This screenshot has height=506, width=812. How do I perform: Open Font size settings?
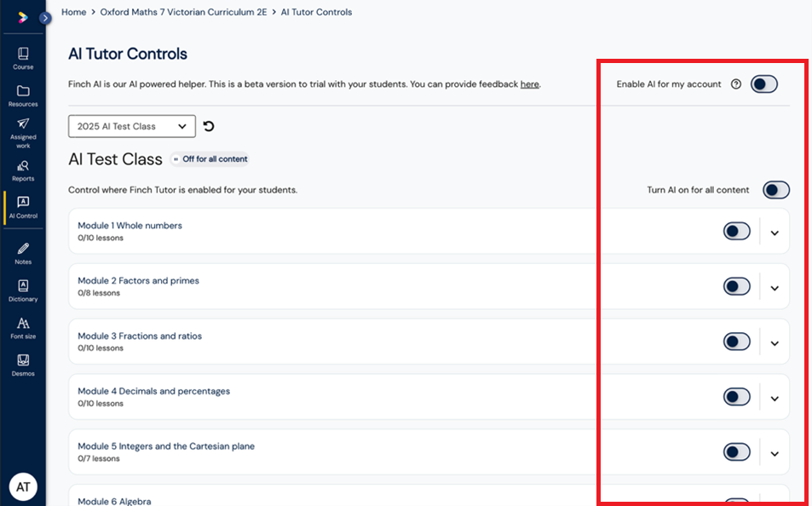[23, 328]
